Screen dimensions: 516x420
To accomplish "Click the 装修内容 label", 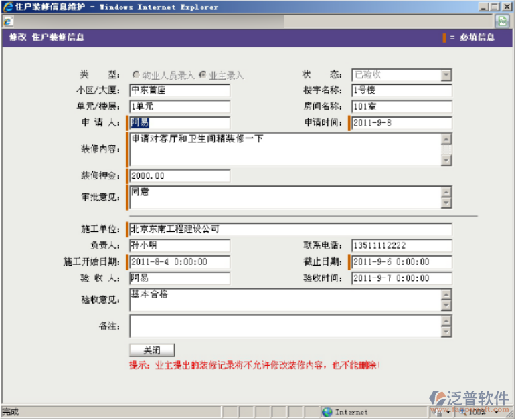I will pyautogui.click(x=100, y=149).
